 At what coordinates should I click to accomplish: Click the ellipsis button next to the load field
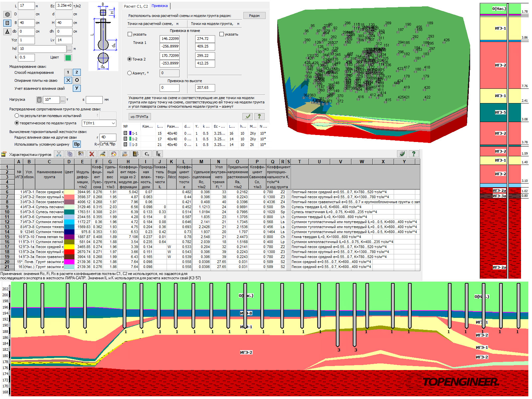(x=63, y=100)
